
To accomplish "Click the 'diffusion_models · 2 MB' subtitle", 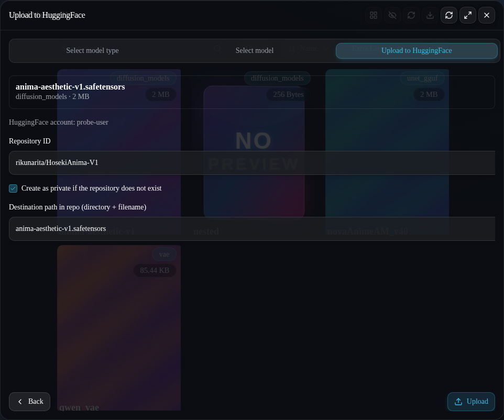I will [52, 96].
